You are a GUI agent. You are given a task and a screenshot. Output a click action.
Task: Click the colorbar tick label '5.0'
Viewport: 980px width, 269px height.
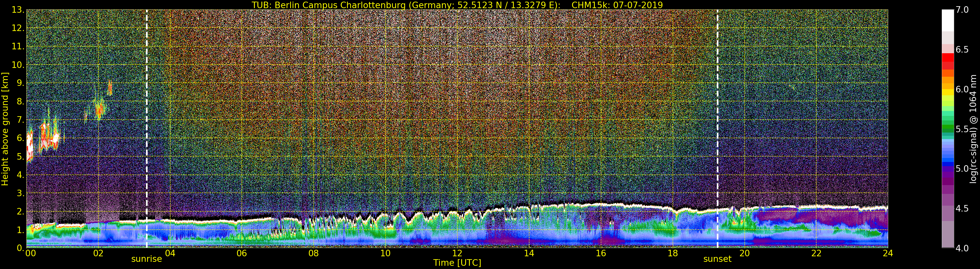point(962,169)
